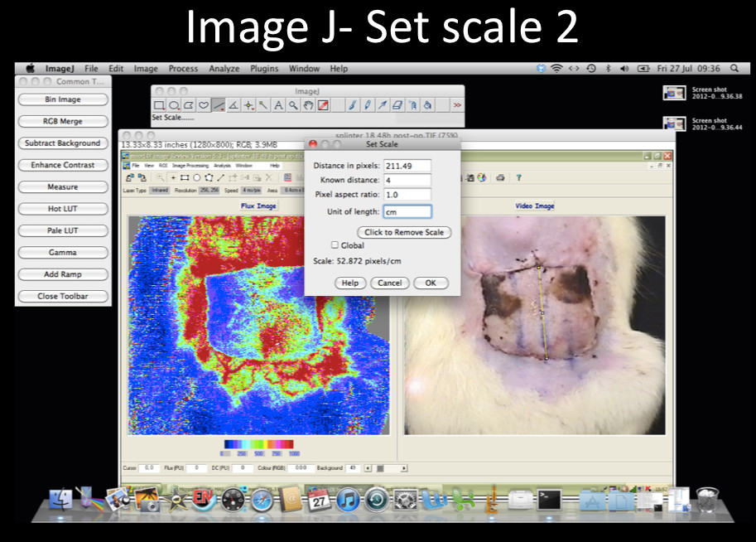Image resolution: width=756 pixels, height=542 pixels.
Task: Click the question mark help icon in moorLDI
Action: click(519, 177)
